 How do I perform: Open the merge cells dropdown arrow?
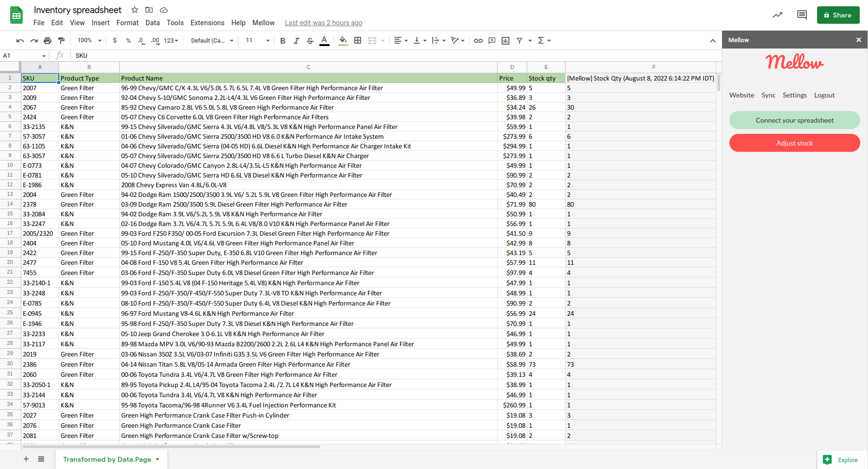(383, 41)
